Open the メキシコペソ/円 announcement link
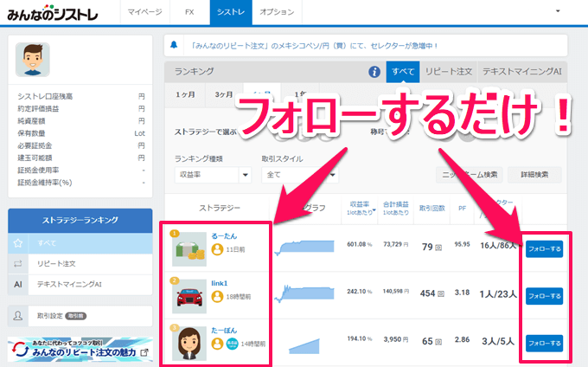The image size is (588, 367). pyautogui.click(x=314, y=46)
